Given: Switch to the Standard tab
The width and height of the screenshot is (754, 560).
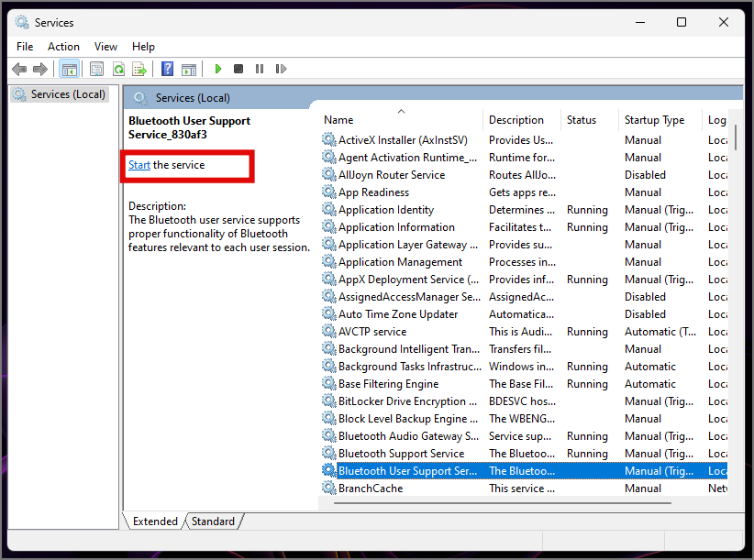Looking at the screenshot, I should (213, 522).
